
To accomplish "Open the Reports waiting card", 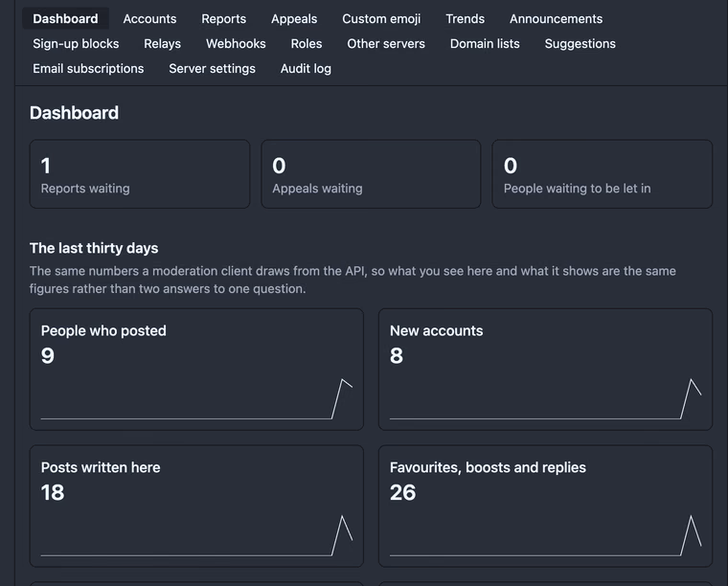I will point(140,174).
